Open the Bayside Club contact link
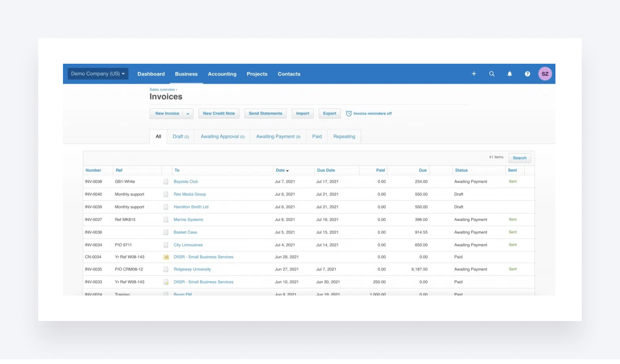 coord(186,182)
